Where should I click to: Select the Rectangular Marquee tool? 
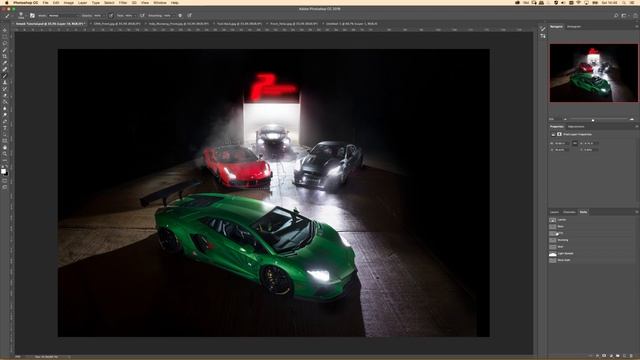click(5, 36)
